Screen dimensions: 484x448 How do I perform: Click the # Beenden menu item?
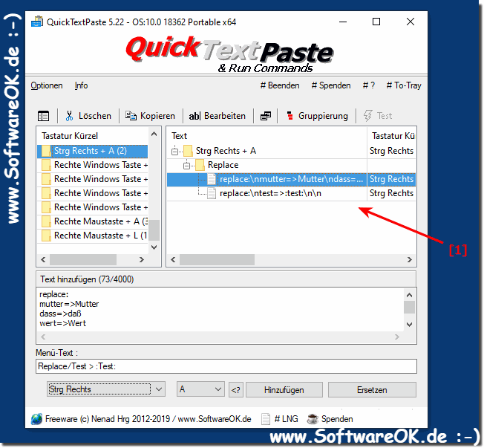280,85
